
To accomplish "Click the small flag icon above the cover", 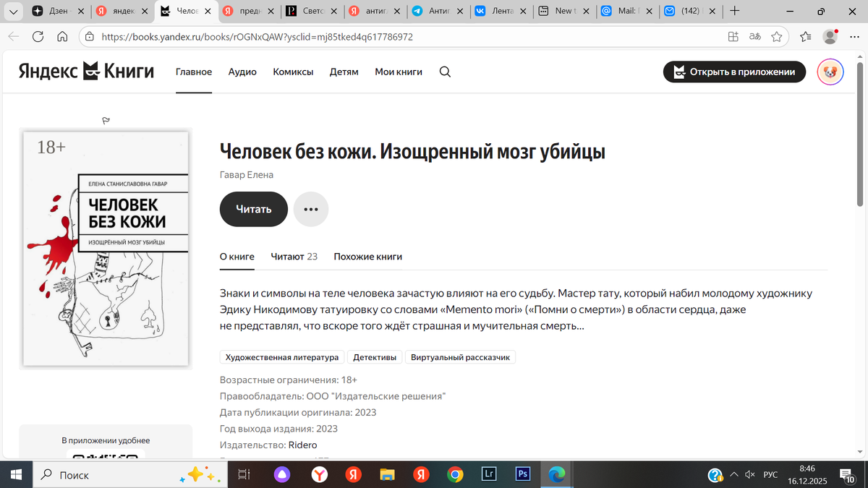I will tap(106, 121).
